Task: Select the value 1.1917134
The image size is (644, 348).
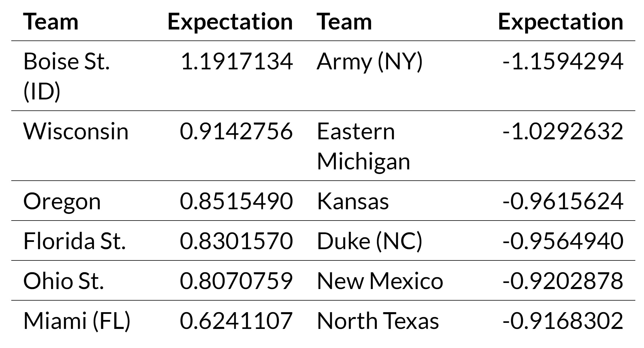Action: [x=236, y=62]
